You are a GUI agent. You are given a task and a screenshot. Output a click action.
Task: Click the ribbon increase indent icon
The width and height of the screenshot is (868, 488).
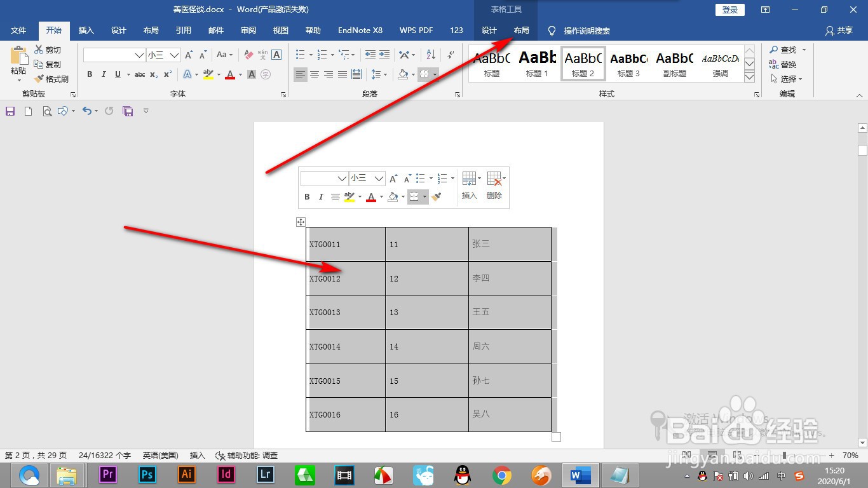pos(384,55)
